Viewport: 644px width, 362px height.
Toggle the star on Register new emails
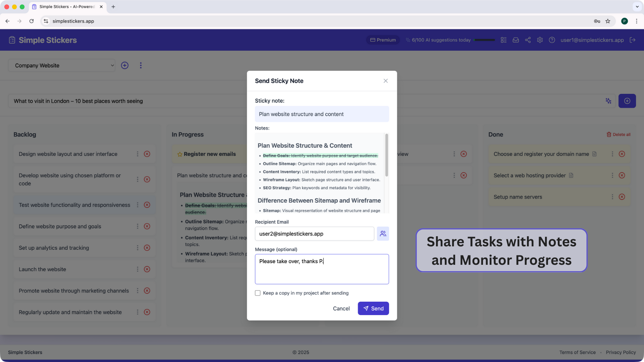click(180, 154)
